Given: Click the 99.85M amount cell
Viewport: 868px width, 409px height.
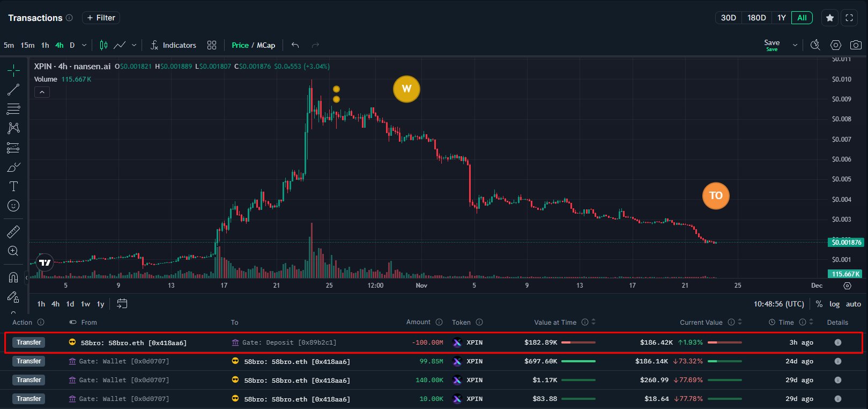Looking at the screenshot, I should (431, 361).
